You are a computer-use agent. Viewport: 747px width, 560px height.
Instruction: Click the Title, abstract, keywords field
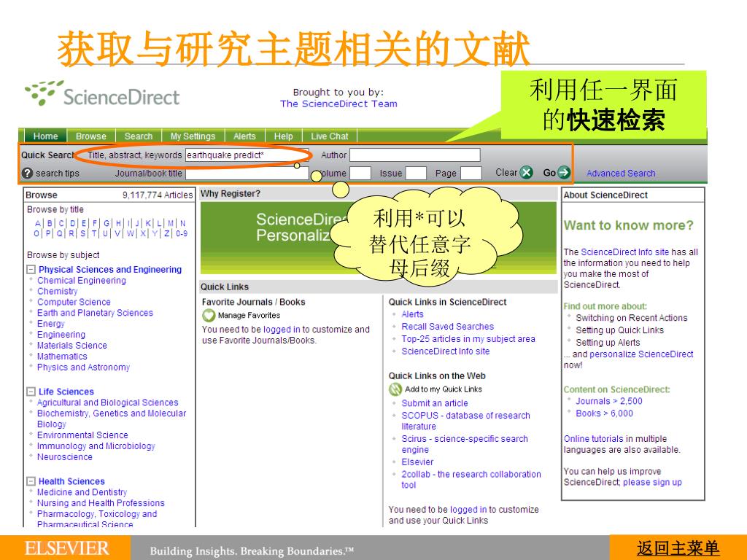(247, 155)
